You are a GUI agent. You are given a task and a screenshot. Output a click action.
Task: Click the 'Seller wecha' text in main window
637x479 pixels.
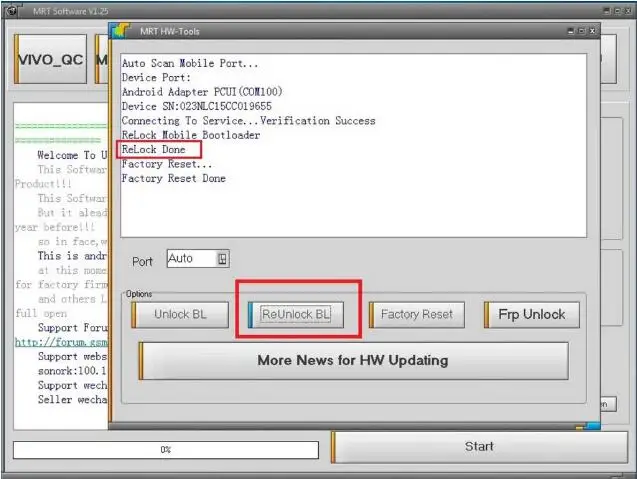coord(73,399)
